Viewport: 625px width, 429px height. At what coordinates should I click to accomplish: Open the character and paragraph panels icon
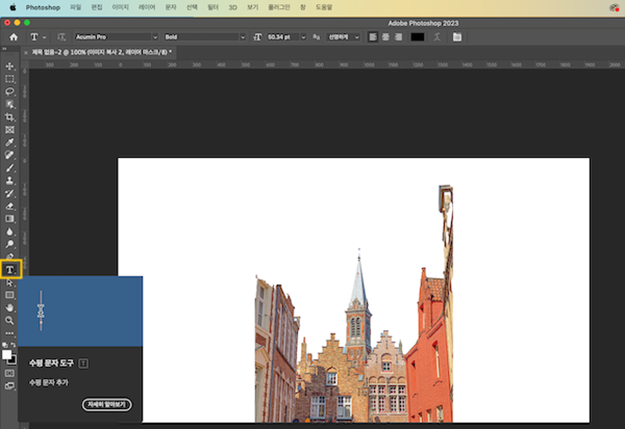457,37
